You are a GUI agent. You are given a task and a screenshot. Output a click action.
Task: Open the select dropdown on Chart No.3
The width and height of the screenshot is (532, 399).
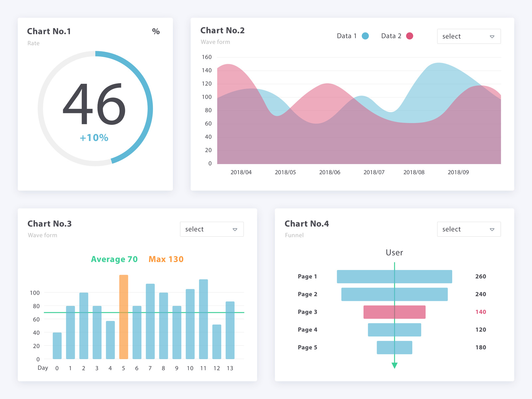[212, 229]
